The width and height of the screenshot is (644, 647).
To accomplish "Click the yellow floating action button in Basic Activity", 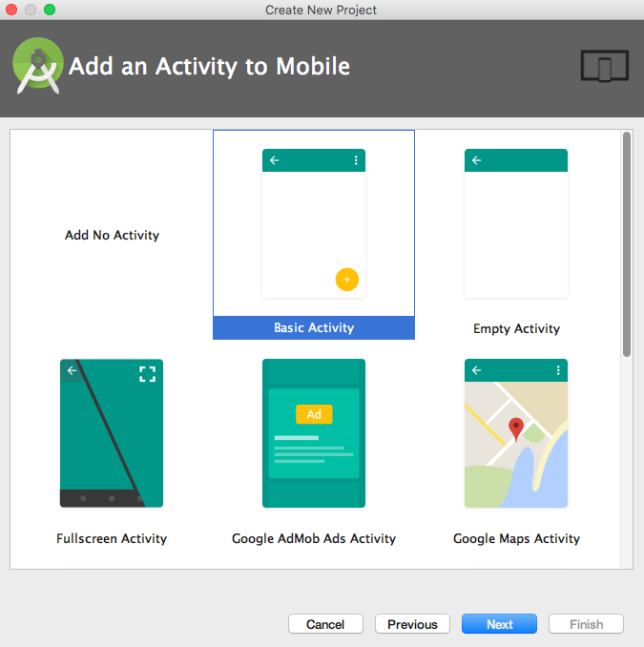I will 346,280.
